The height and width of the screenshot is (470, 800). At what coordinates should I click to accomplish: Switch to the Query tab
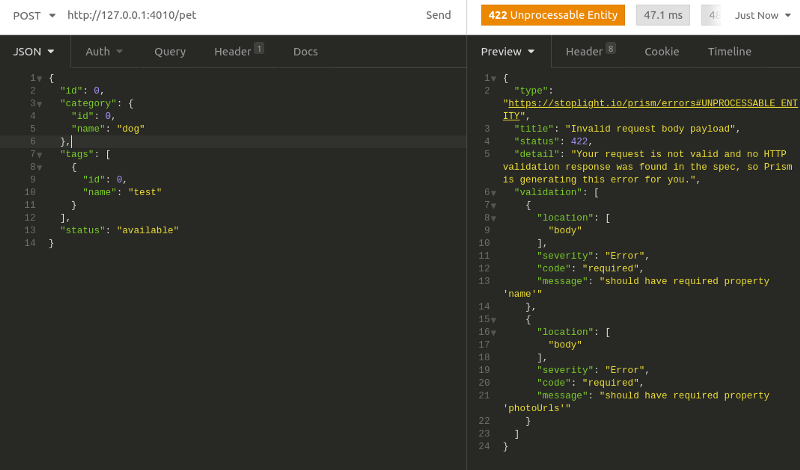pyautogui.click(x=170, y=51)
